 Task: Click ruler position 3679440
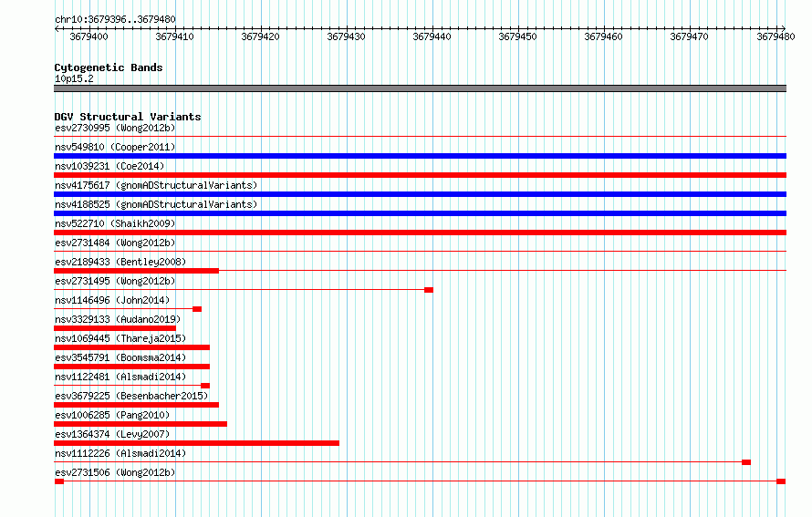click(x=432, y=36)
